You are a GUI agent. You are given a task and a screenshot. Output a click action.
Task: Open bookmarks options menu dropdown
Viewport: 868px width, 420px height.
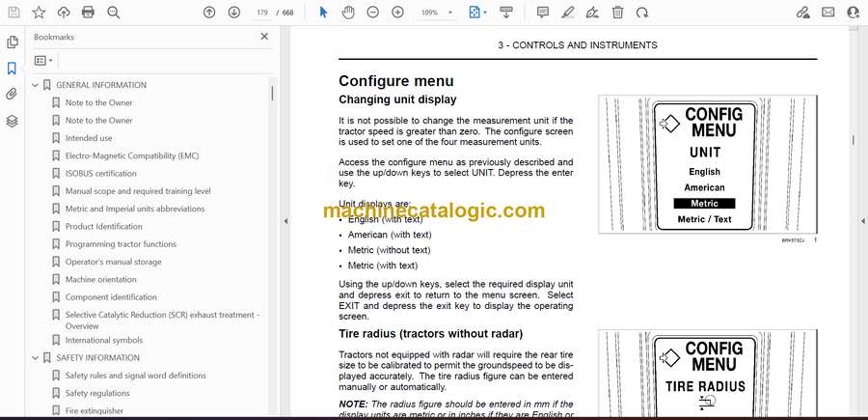click(x=43, y=61)
